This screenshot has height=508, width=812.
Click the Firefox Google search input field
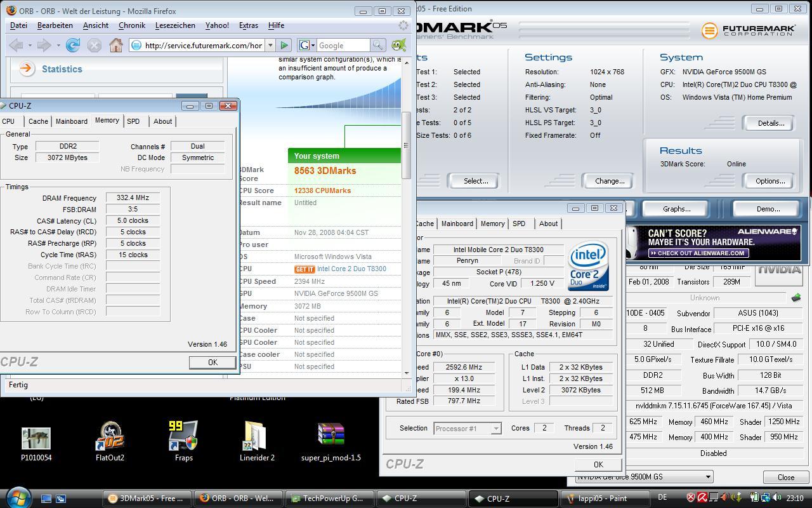(343, 45)
